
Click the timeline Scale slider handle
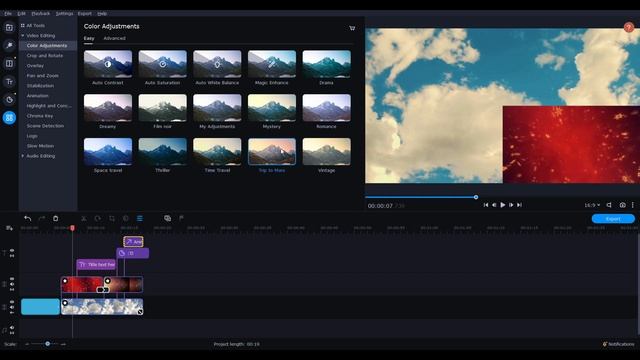[47, 344]
